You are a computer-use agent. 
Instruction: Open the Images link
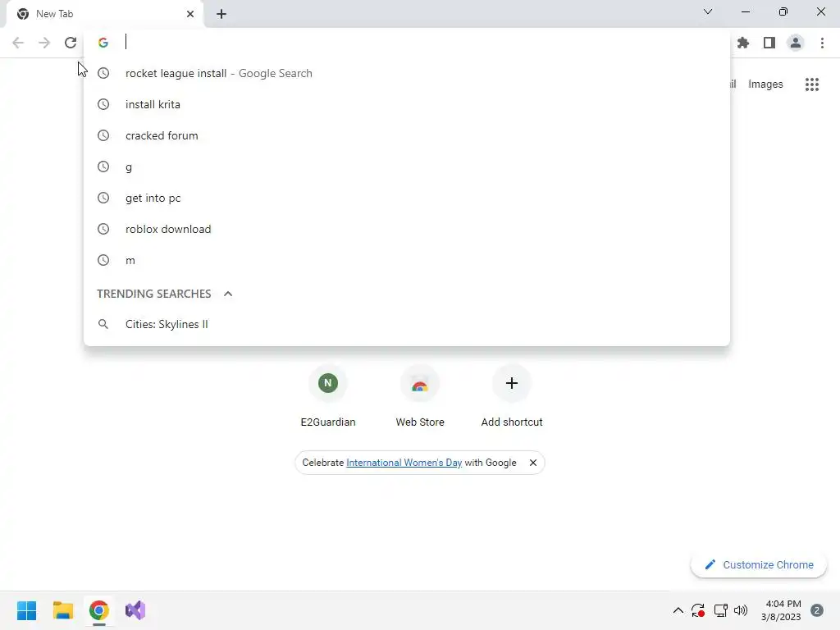click(765, 84)
